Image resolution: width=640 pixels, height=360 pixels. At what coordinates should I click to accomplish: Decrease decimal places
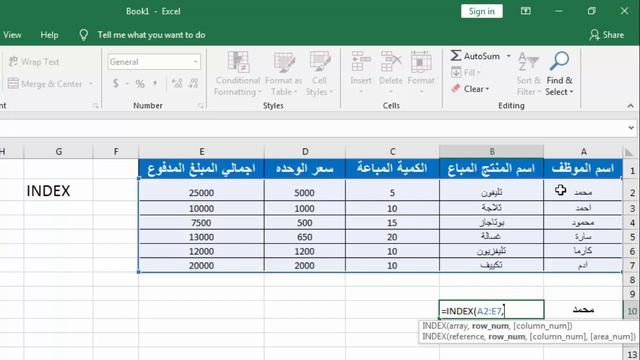(x=193, y=84)
